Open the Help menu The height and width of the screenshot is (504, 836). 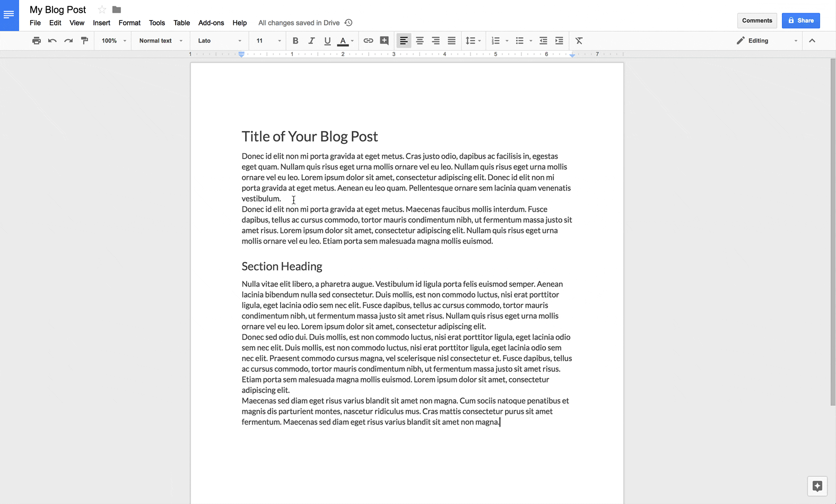[240, 23]
